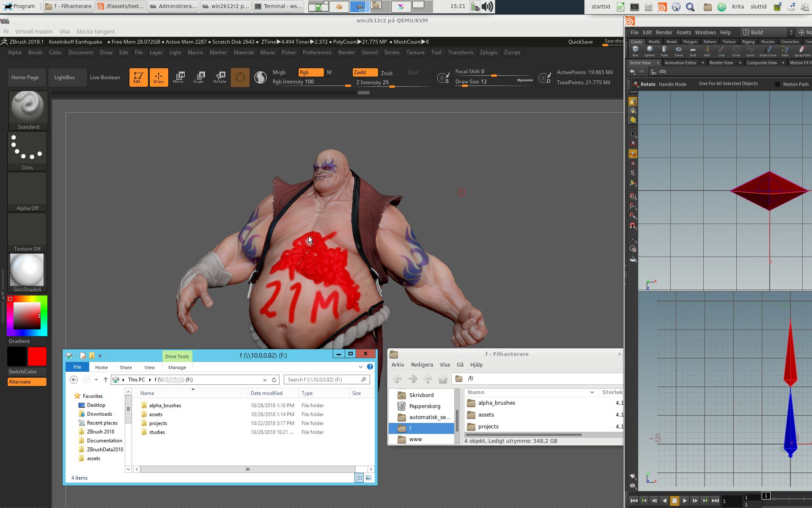The width and height of the screenshot is (812, 508).
Task: Select the ZBrush Move tool
Action: pyautogui.click(x=178, y=77)
